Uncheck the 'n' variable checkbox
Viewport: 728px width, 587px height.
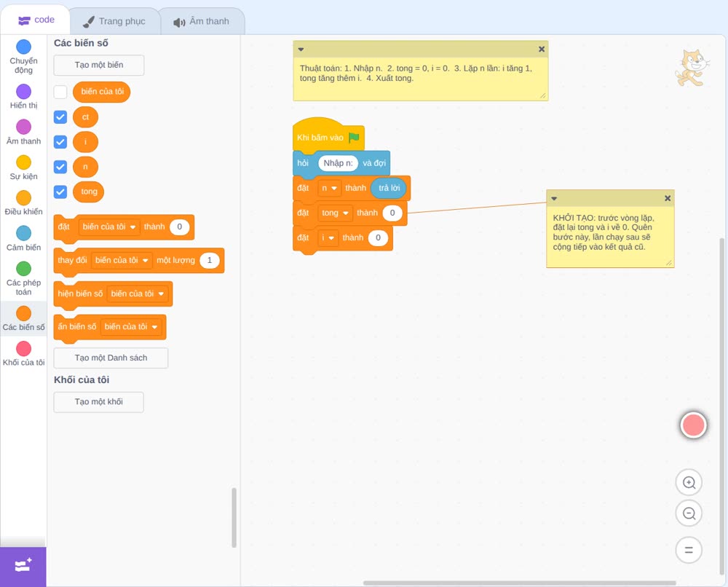pos(60,167)
